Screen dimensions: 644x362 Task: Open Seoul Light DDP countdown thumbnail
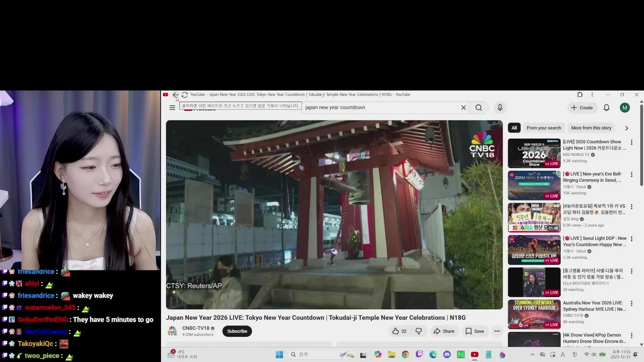point(534,250)
